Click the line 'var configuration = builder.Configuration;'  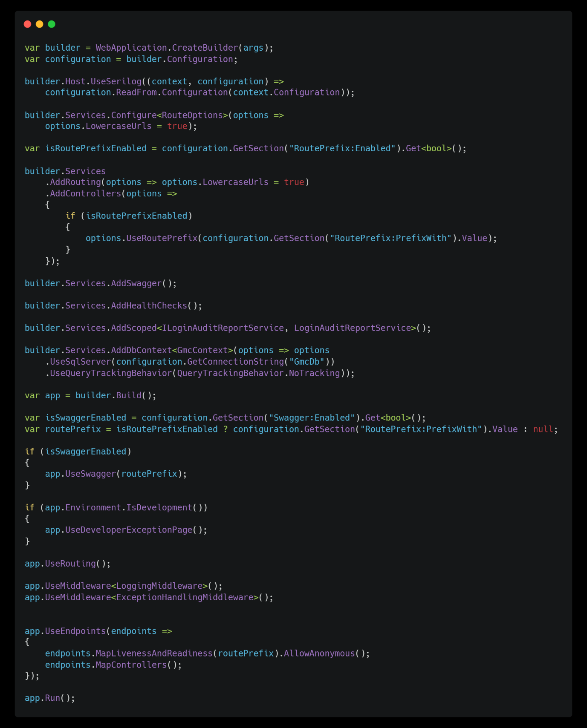131,59
